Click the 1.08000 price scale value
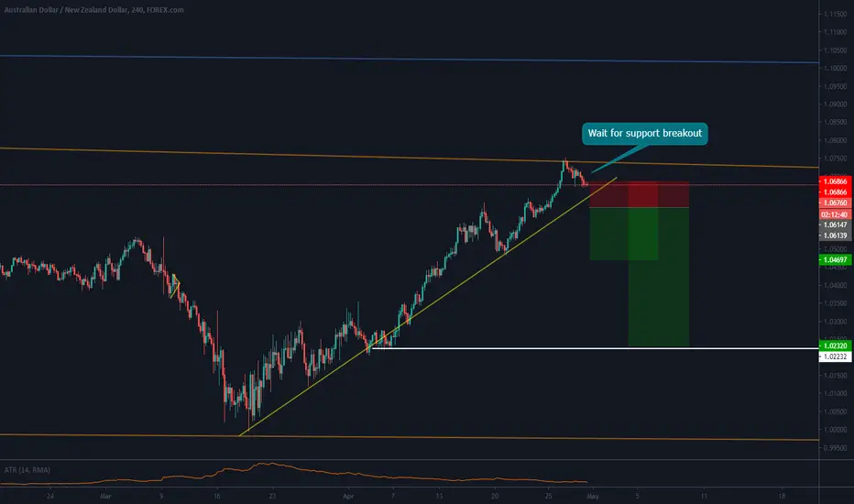854x504 pixels. pos(835,140)
